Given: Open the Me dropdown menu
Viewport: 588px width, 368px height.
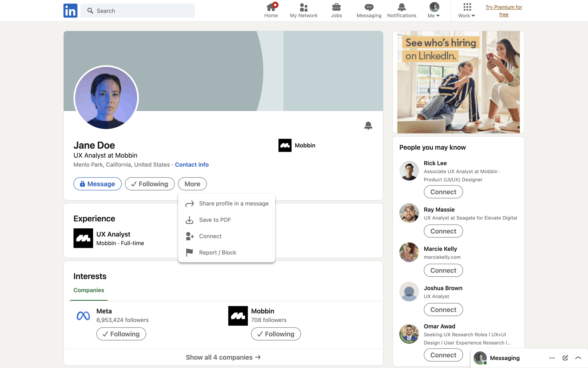Looking at the screenshot, I should pos(434,10).
